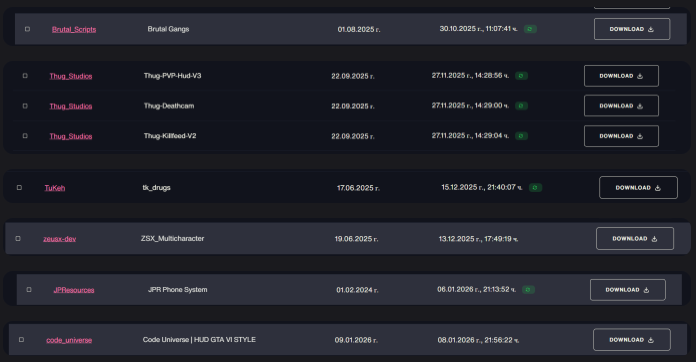The image size is (696, 362).
Task: Select the JPR Phone System checkbox
Action: coord(29,290)
